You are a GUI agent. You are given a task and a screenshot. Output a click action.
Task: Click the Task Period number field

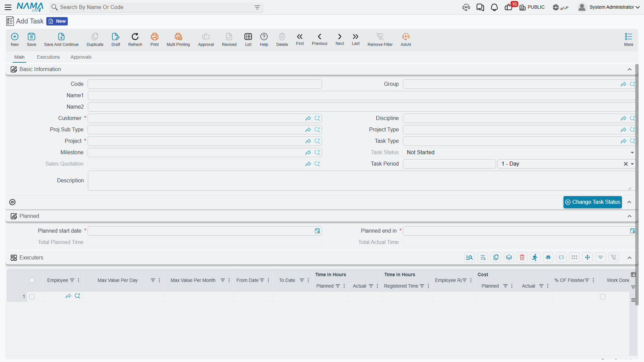[x=449, y=164]
